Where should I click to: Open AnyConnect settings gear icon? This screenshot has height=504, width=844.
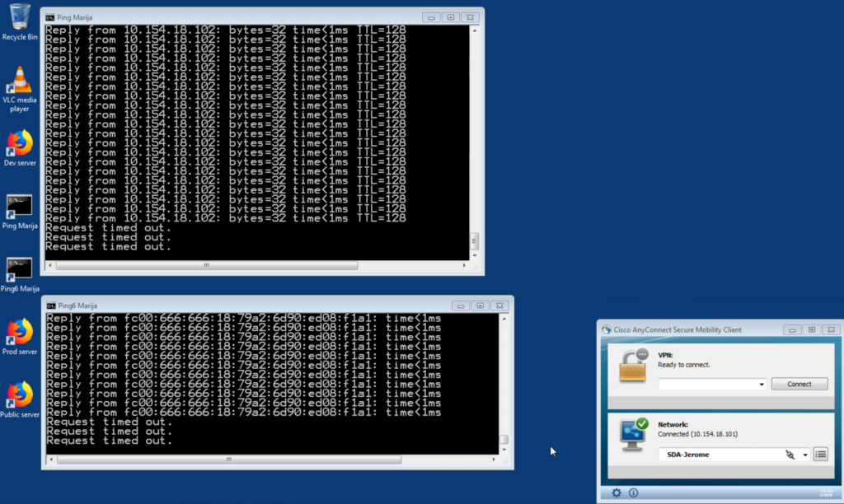tap(617, 493)
